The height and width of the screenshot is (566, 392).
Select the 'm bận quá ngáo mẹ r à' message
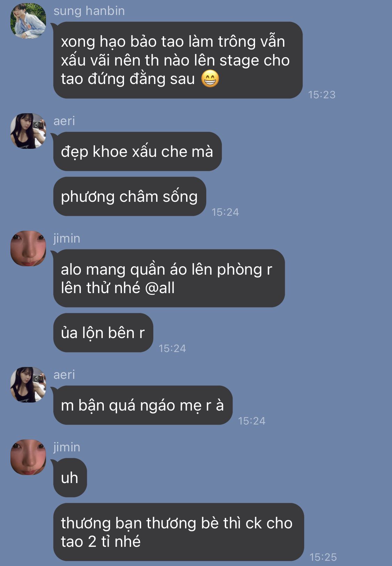click(x=143, y=405)
